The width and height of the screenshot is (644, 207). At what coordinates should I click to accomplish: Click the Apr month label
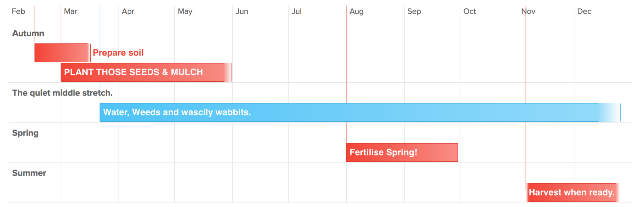(x=128, y=11)
